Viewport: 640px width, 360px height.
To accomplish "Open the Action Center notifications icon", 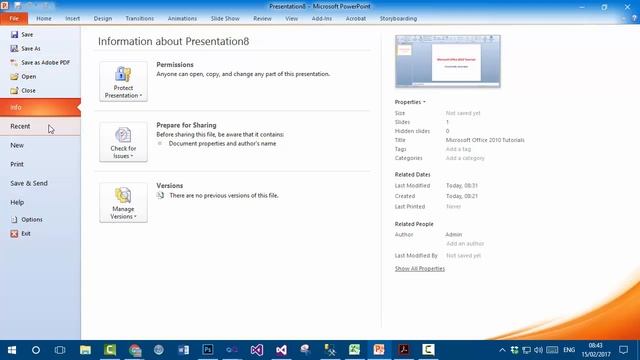I will click(x=623, y=350).
